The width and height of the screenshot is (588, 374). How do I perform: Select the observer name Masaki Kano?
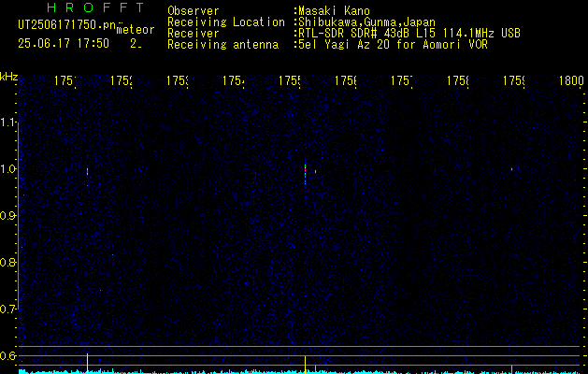coord(334,11)
